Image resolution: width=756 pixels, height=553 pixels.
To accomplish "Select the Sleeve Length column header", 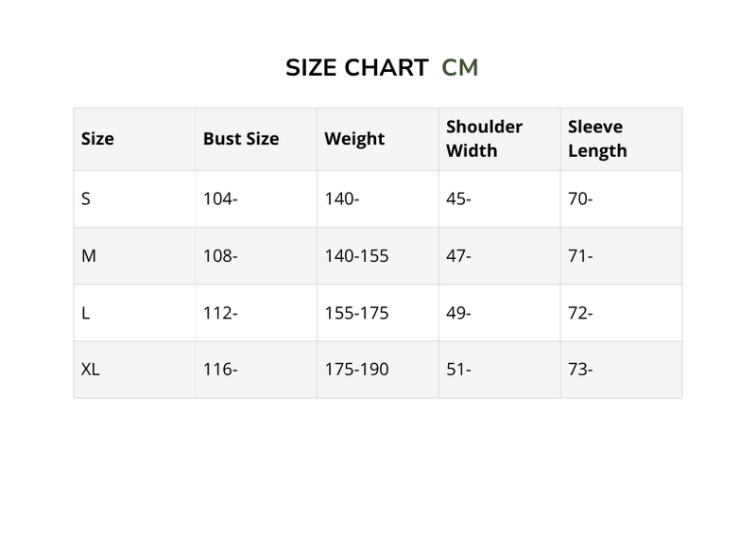I will tap(597, 139).
